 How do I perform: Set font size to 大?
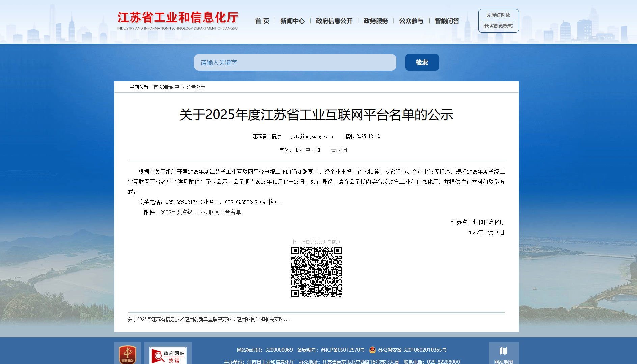click(x=301, y=150)
